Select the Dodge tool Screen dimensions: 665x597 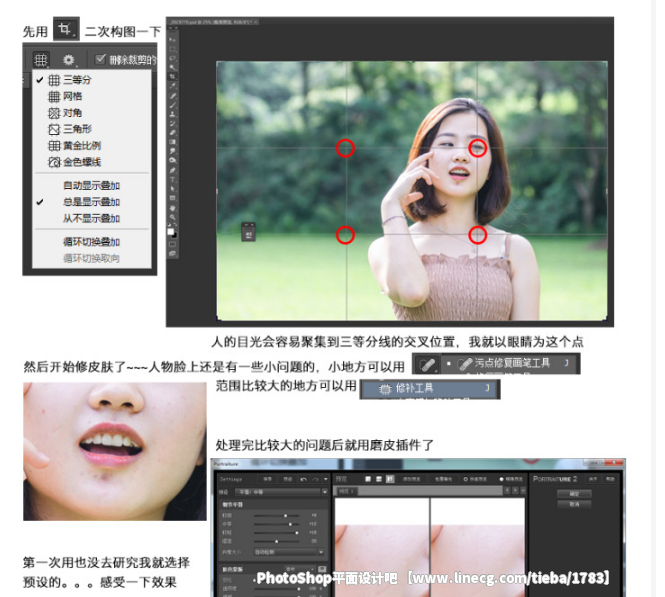coord(173,160)
